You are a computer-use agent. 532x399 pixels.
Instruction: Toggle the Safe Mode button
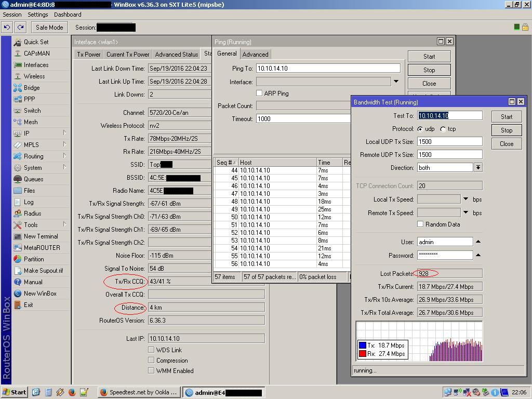[49, 28]
